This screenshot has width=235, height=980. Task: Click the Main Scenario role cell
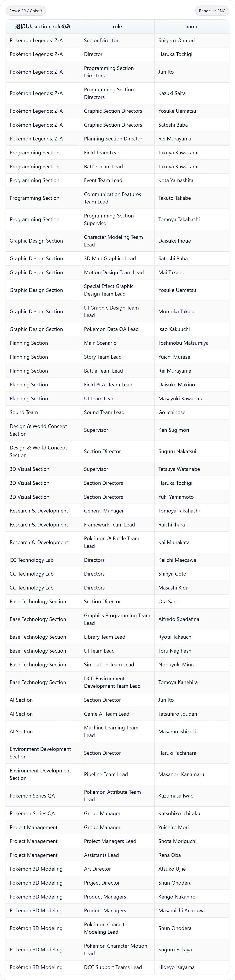[x=117, y=343]
